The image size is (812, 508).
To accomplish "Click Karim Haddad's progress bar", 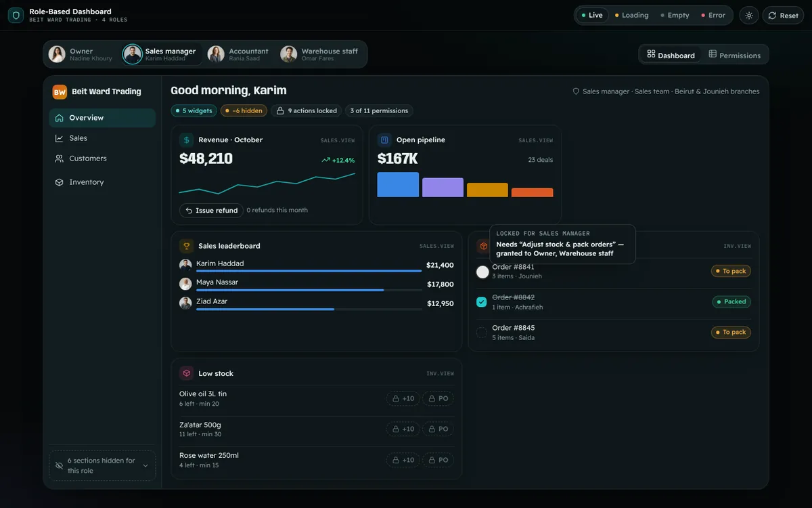I will coord(309,271).
